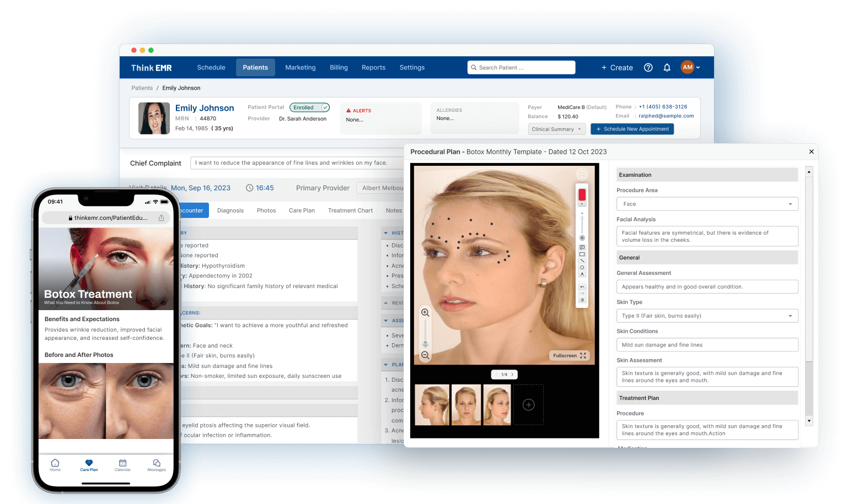Image resolution: width=848 pixels, height=504 pixels.
Task: Open the Procedure Area Face dropdown
Action: click(x=707, y=204)
